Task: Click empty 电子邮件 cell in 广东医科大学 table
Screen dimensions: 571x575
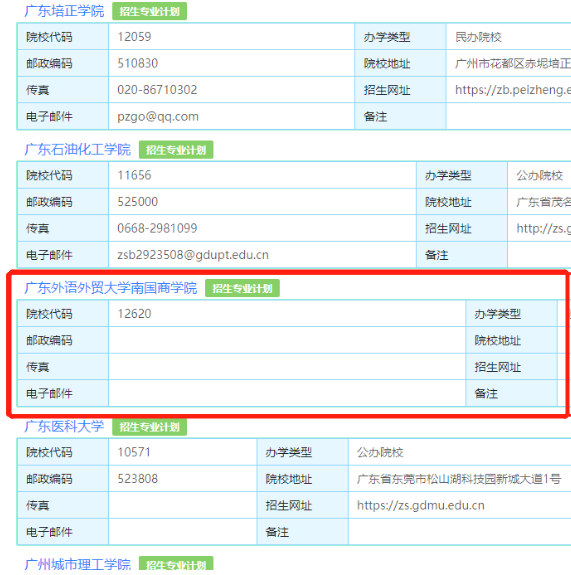Action: [183, 532]
